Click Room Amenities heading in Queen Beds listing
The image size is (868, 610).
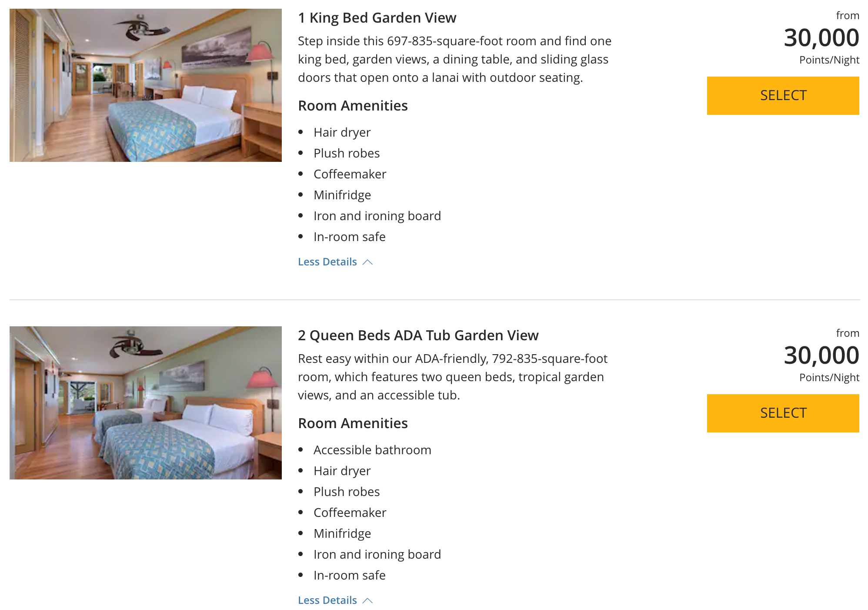point(353,423)
